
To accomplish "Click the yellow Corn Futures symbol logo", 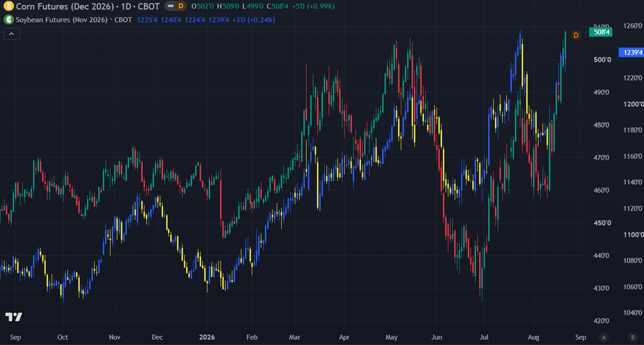I will click(8, 6).
